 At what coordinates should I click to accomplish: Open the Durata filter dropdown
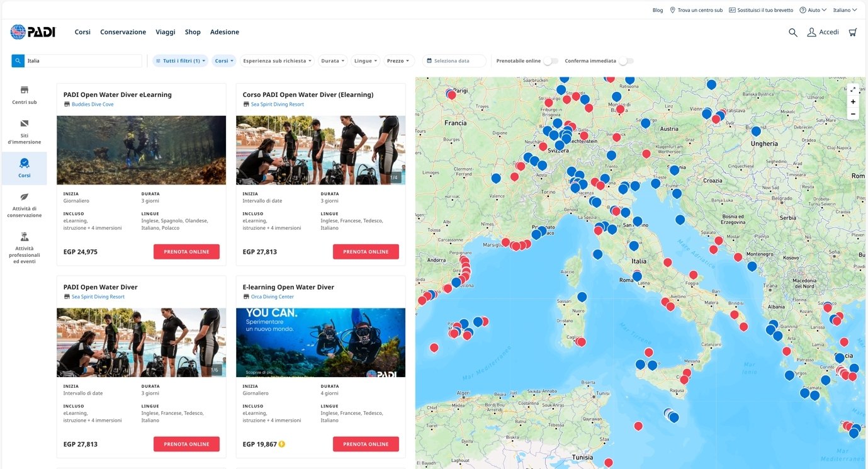pyautogui.click(x=333, y=61)
